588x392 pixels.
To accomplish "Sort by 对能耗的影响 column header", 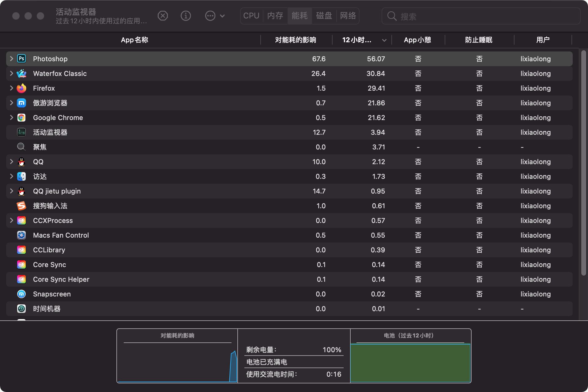I will coord(296,40).
